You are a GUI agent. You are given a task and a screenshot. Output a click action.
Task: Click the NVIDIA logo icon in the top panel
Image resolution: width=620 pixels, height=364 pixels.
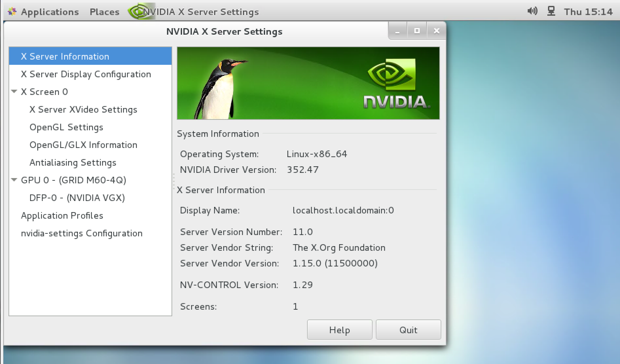click(x=139, y=11)
